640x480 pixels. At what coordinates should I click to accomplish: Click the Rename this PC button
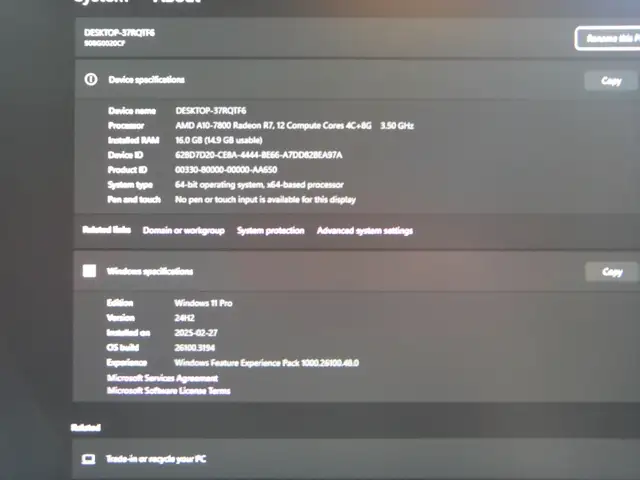pos(608,39)
